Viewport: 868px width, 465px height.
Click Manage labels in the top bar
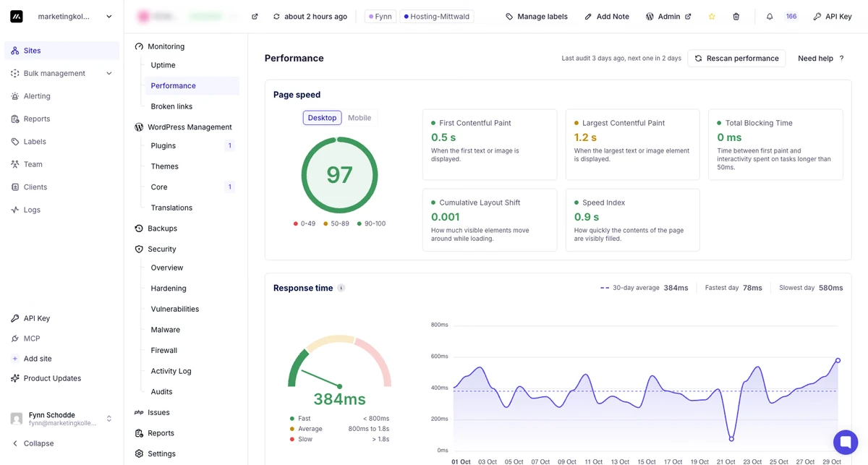click(537, 17)
